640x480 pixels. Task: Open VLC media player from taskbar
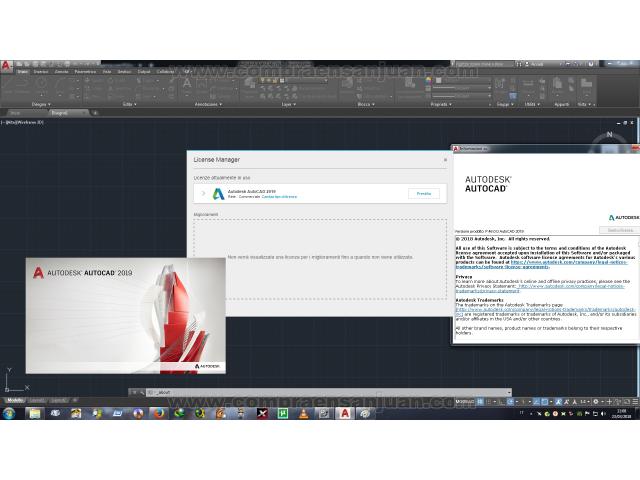(303, 413)
